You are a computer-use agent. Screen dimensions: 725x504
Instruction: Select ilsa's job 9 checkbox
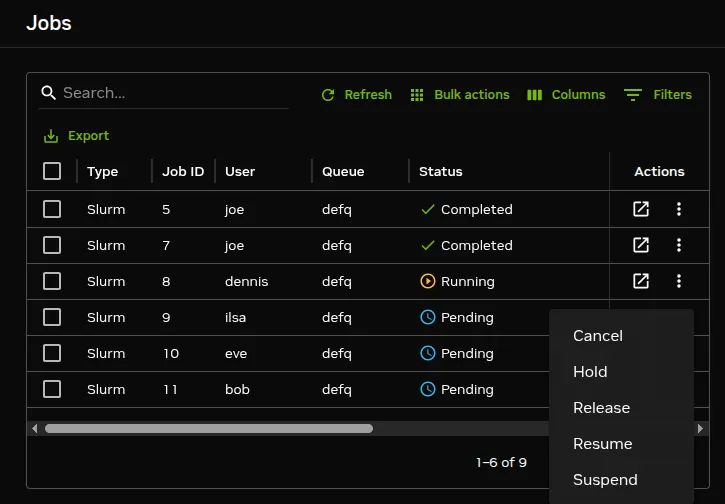52,317
